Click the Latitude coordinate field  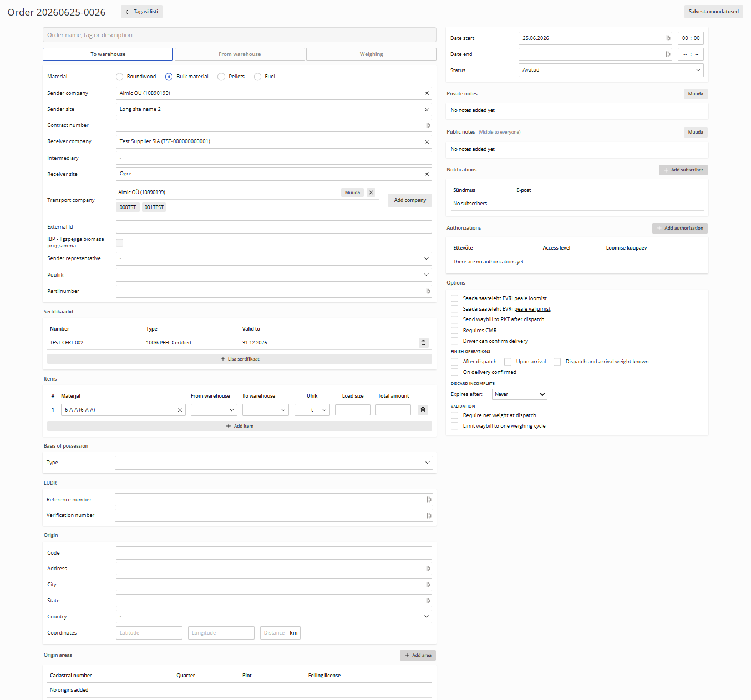149,633
